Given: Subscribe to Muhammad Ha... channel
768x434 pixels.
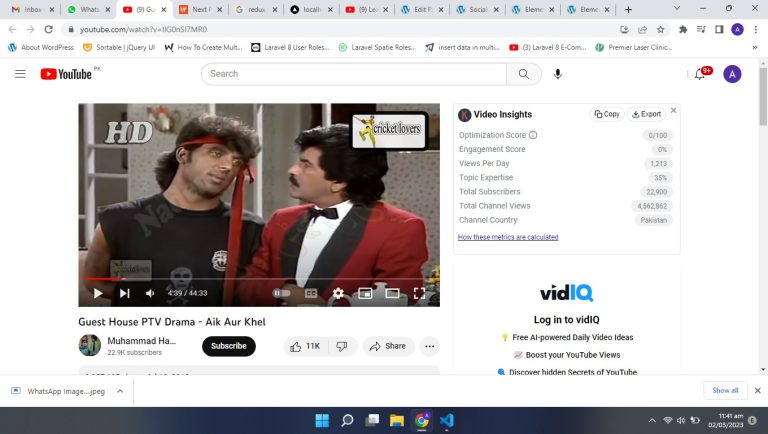Looking at the screenshot, I should 229,346.
